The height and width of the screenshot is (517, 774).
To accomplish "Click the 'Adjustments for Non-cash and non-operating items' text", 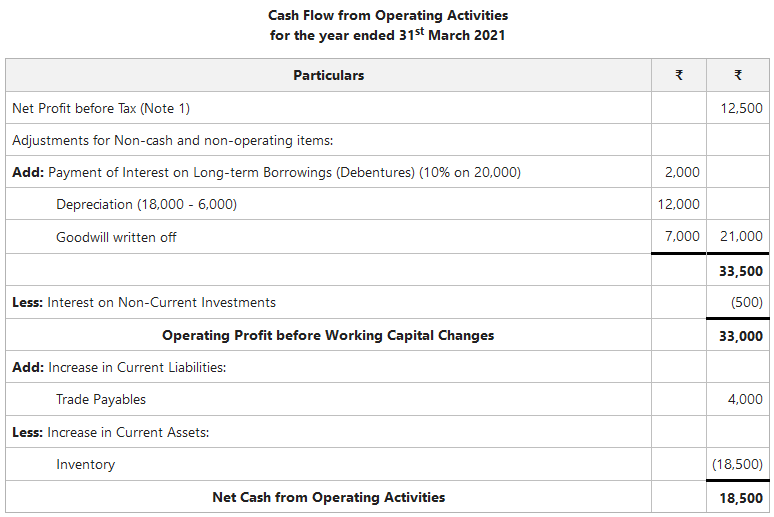I will [x=172, y=140].
